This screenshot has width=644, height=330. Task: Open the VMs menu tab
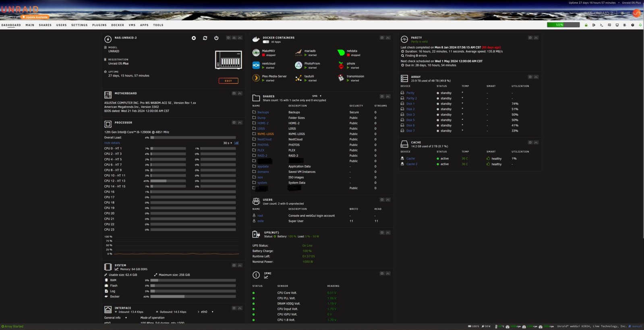point(132,25)
